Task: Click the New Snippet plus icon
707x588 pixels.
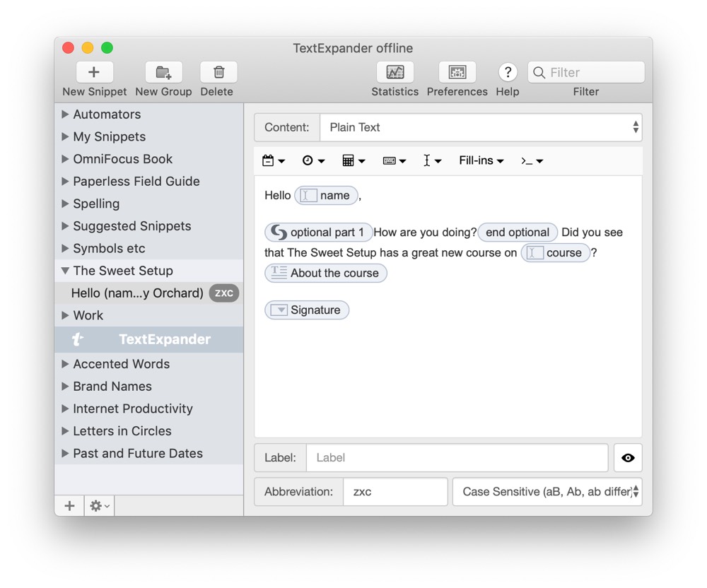Action: [94, 72]
